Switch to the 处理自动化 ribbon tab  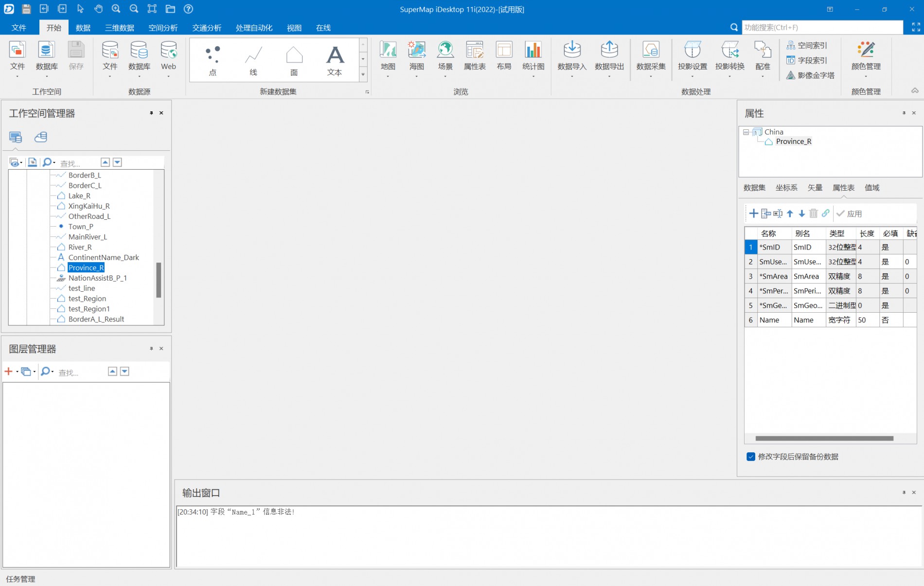[x=254, y=28]
